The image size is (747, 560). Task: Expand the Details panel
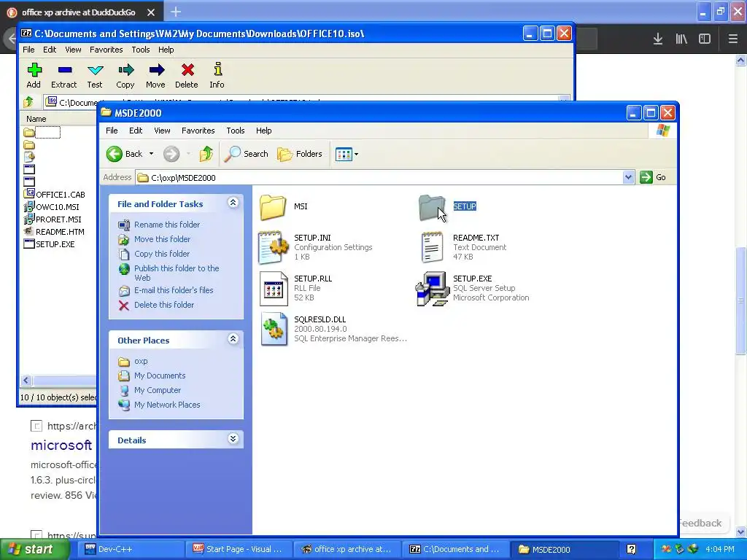click(233, 439)
